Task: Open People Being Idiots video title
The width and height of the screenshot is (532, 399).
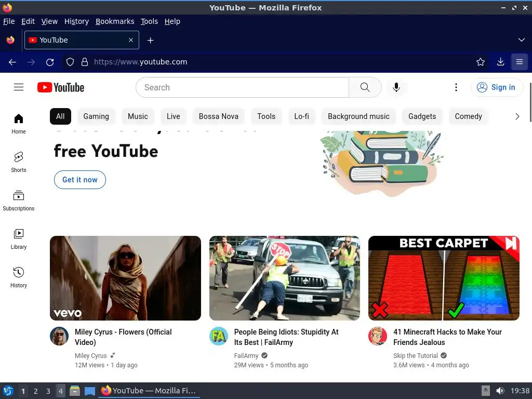Action: coord(286,337)
